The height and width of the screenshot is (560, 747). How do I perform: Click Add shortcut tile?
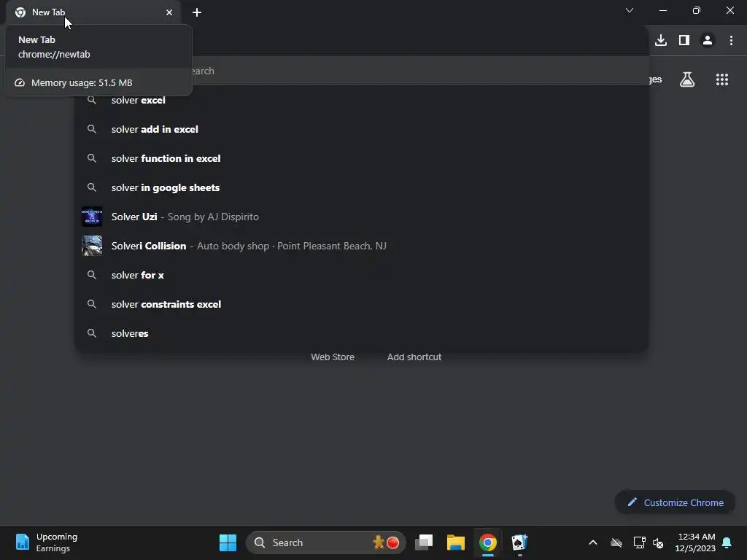pyautogui.click(x=414, y=357)
